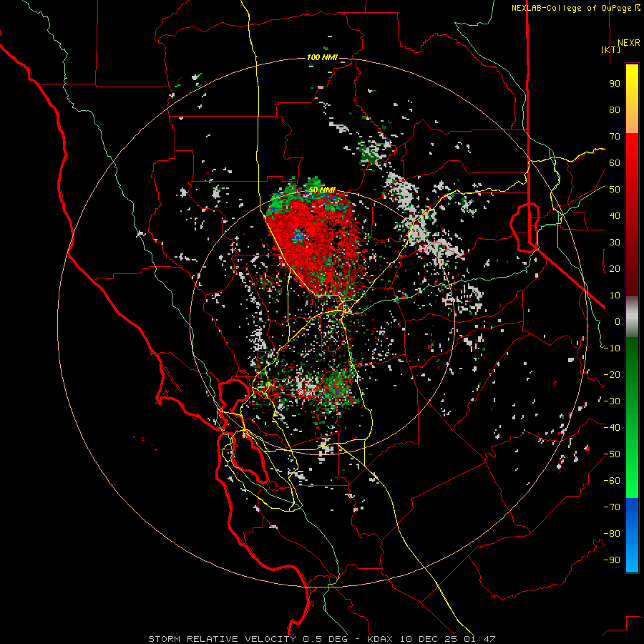Viewport: 644px width, 644px height.
Task: Click the positive 40 scale value
Action: (x=615, y=215)
